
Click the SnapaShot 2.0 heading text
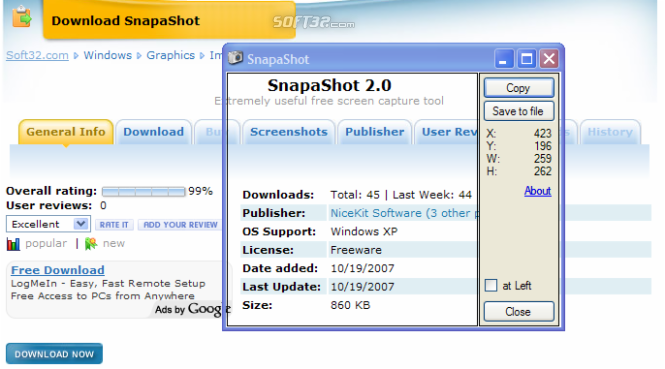coord(329,85)
